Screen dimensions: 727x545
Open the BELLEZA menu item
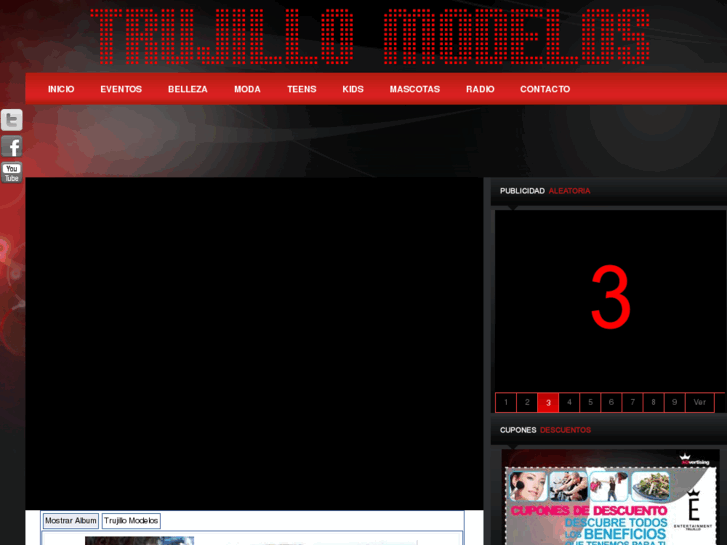(x=188, y=89)
